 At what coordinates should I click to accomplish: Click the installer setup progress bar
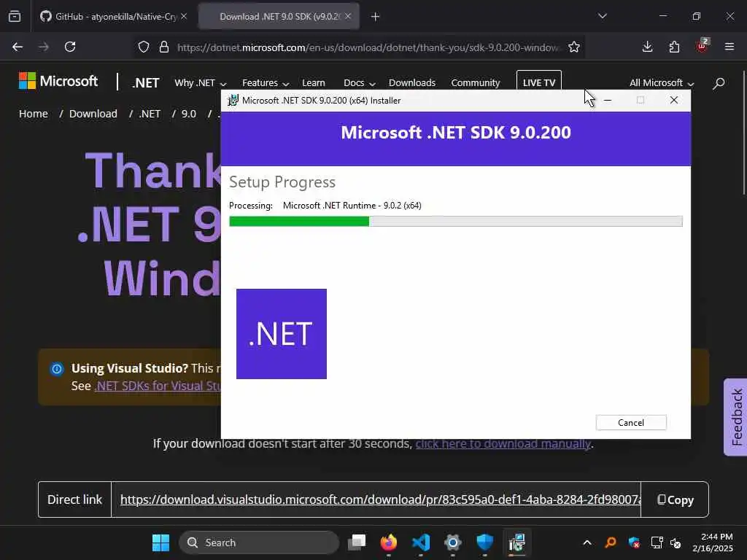point(455,221)
